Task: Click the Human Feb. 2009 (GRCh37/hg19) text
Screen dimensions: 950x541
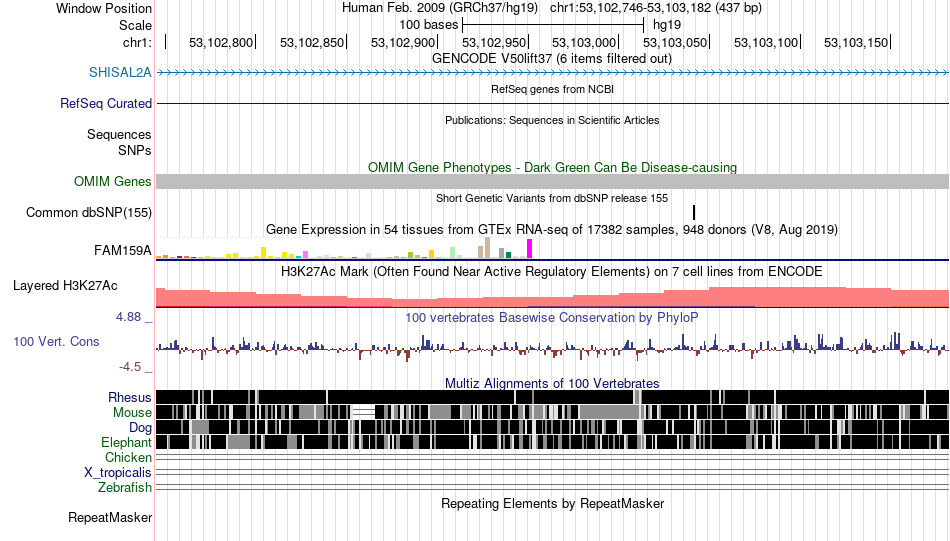Action: click(440, 8)
